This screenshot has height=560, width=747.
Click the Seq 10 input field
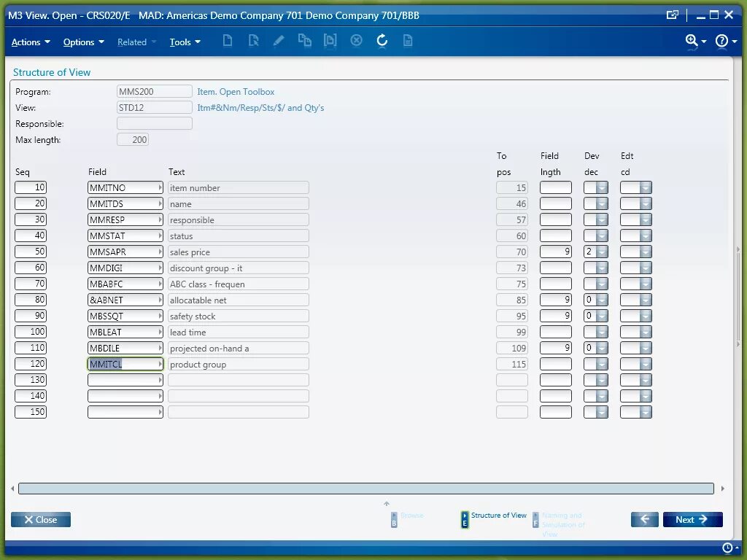tap(31, 187)
